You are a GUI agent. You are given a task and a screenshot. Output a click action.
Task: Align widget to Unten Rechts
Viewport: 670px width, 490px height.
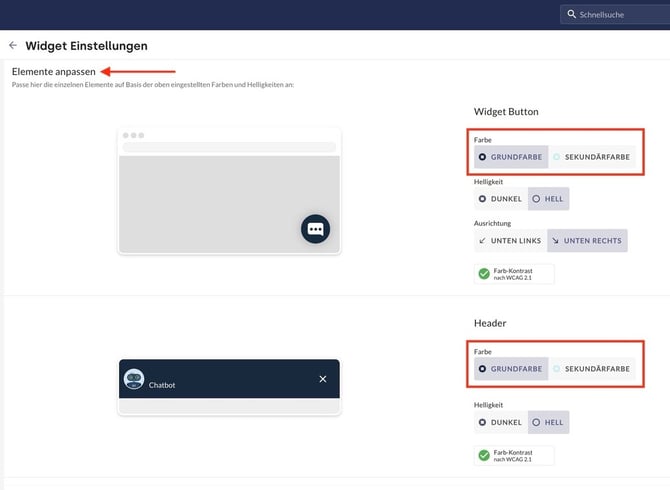587,241
